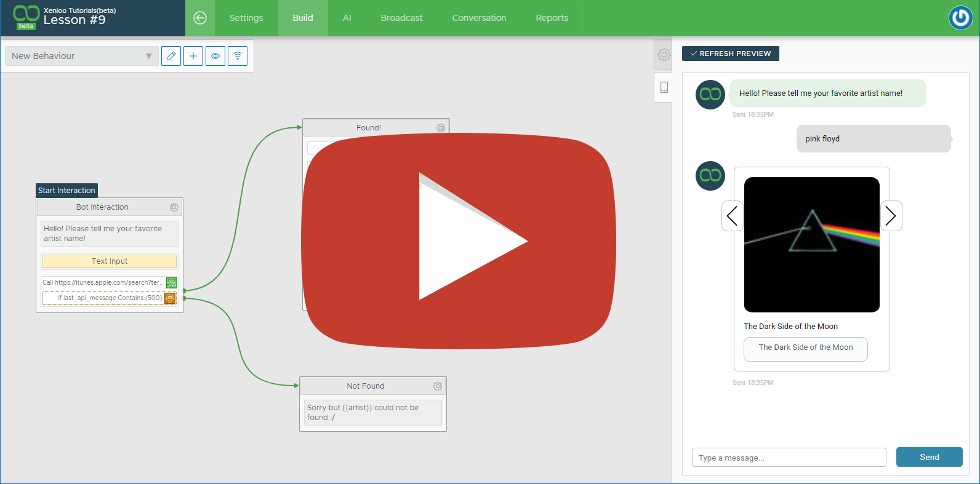The image size is (980, 484).
Task: Click the orange condition icon
Action: 171,298
